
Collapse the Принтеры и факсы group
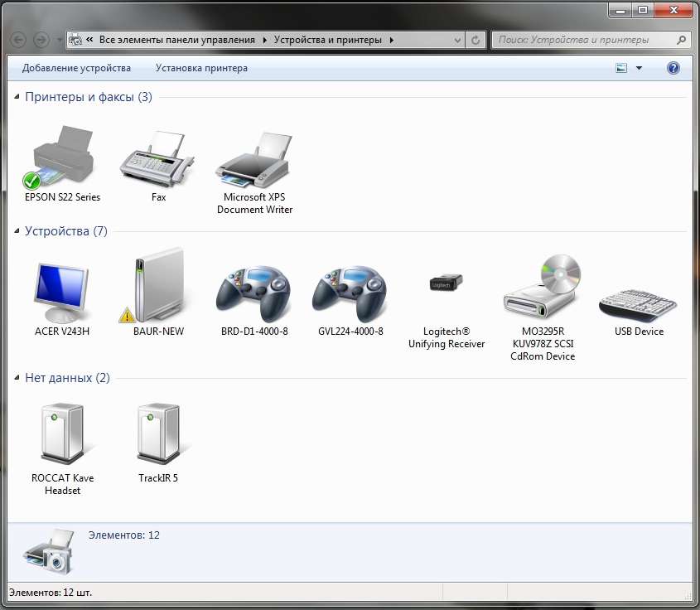17,96
